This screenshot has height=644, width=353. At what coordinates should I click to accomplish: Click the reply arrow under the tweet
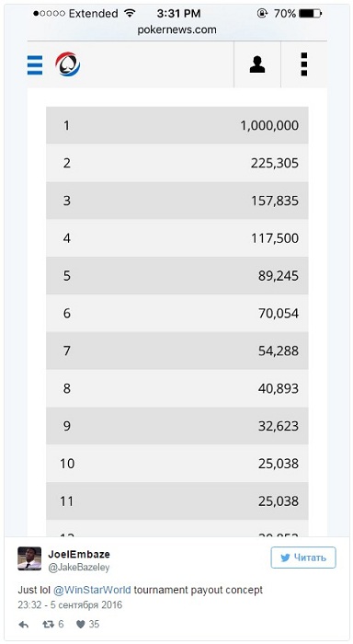tap(24, 625)
